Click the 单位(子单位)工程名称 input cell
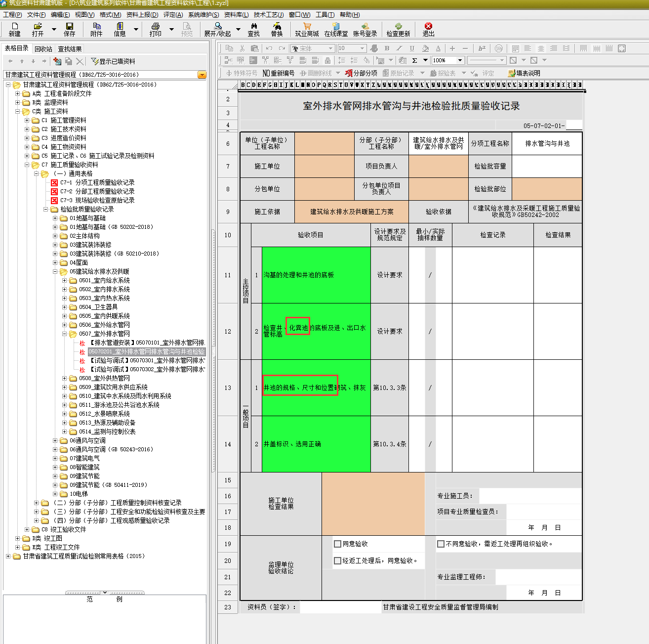 pos(324,144)
